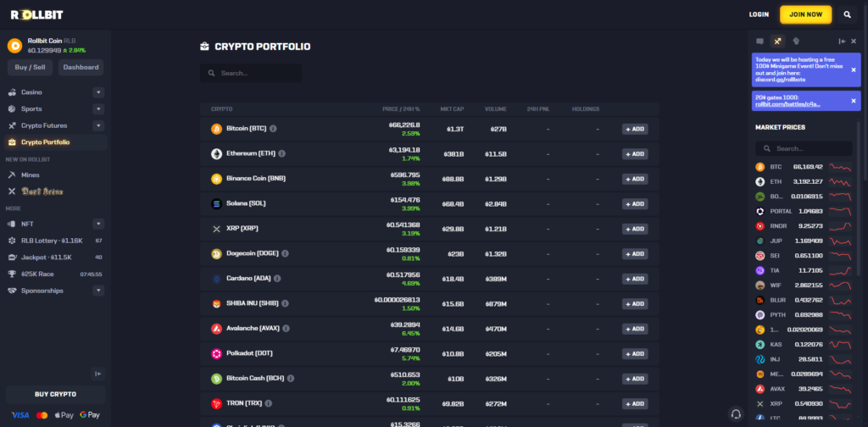Open the support headset icon

point(736,413)
